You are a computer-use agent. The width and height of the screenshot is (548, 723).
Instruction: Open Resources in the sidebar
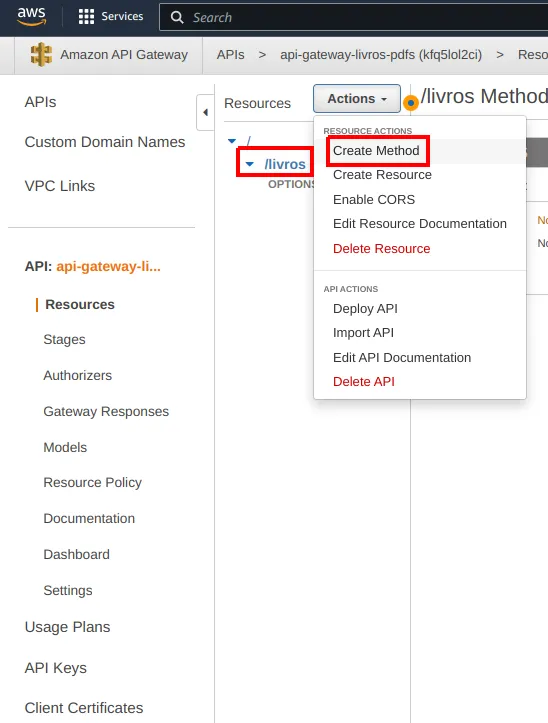(80, 304)
